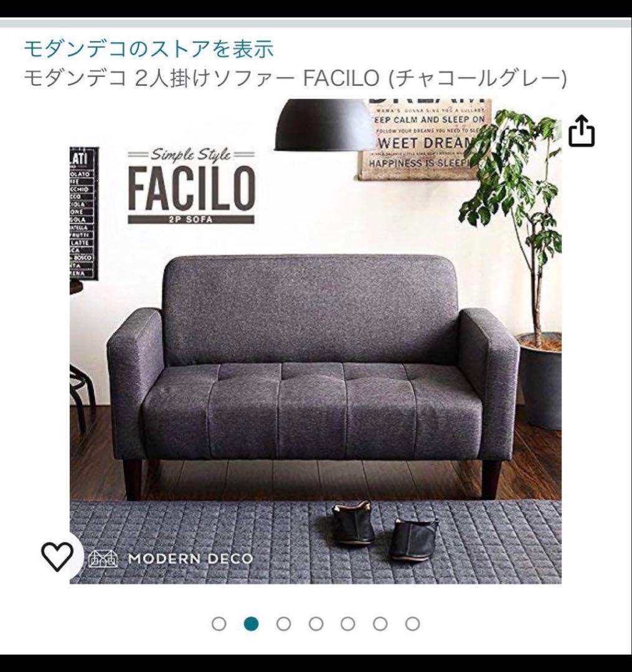Tap the MODERN DECO watermark logo
Image resolution: width=632 pixels, height=672 pixels.
click(171, 559)
